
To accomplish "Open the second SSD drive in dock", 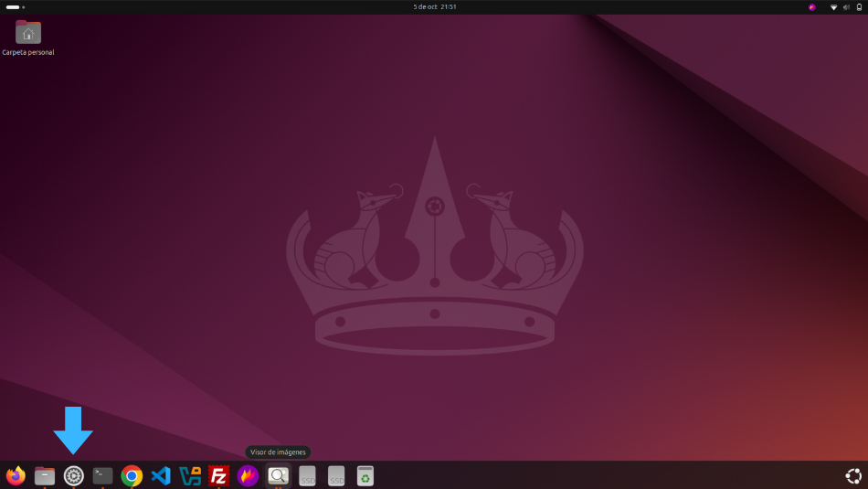I will coord(336,475).
